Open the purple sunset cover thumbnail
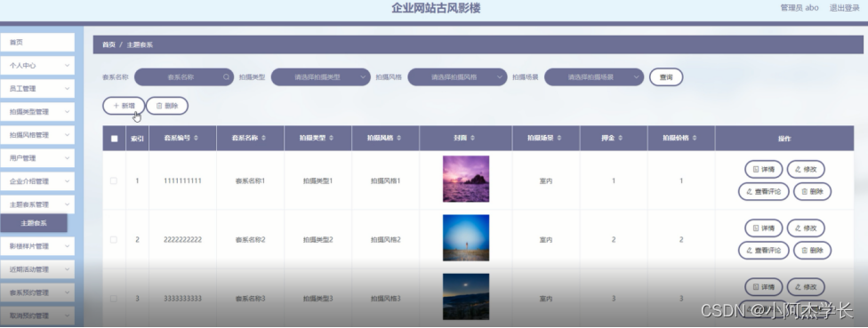 coord(465,179)
